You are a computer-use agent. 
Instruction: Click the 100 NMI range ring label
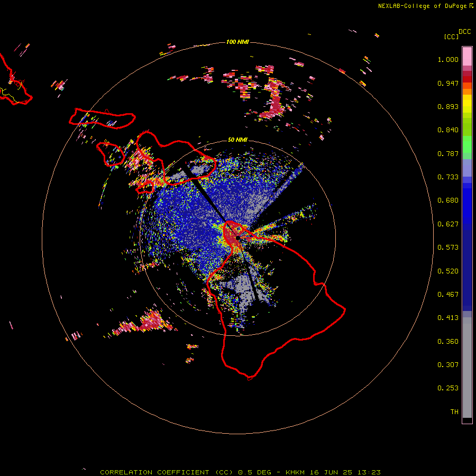coord(237,42)
